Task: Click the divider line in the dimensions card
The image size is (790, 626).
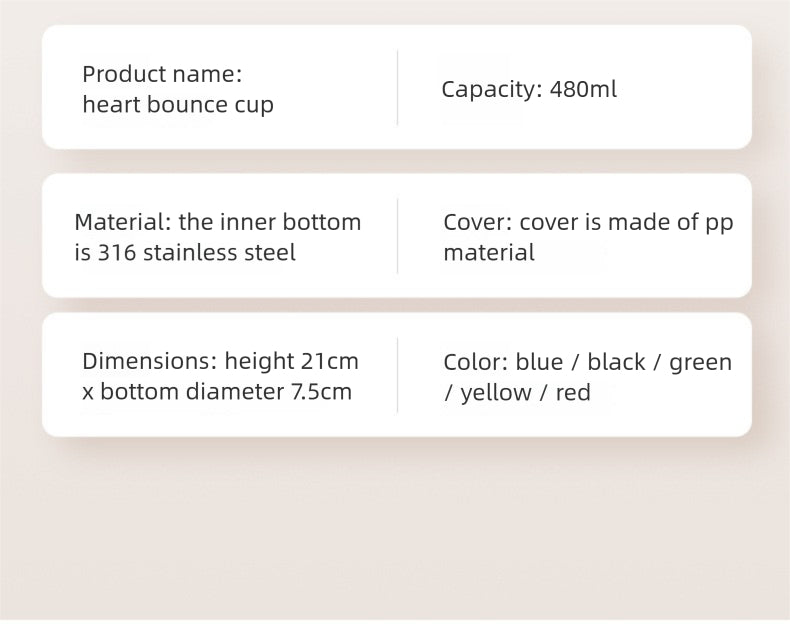Action: pyautogui.click(x=397, y=375)
